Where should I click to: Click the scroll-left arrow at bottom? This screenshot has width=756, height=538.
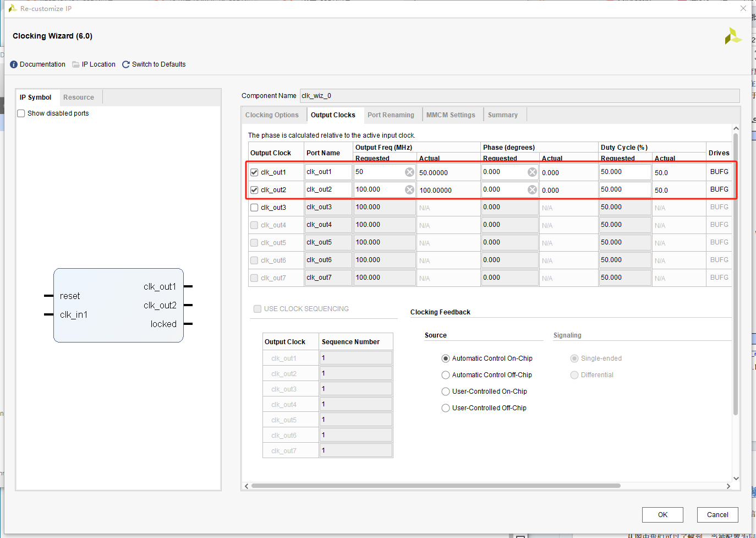click(246, 486)
